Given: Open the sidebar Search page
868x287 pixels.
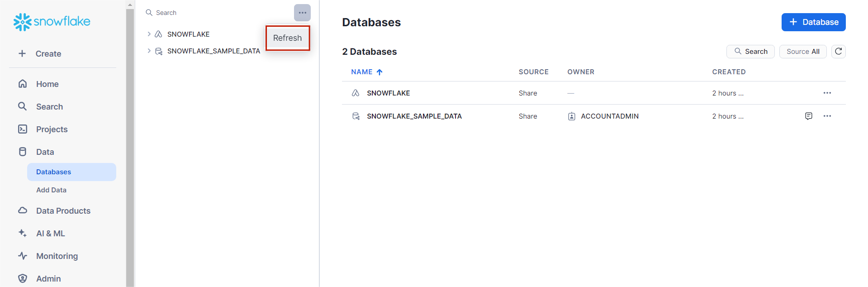Looking at the screenshot, I should (x=49, y=106).
